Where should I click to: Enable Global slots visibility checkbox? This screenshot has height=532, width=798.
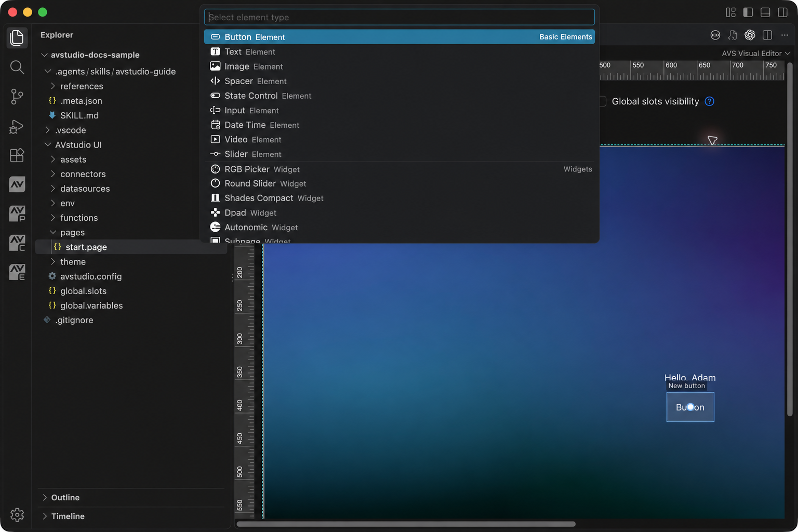coord(603,101)
